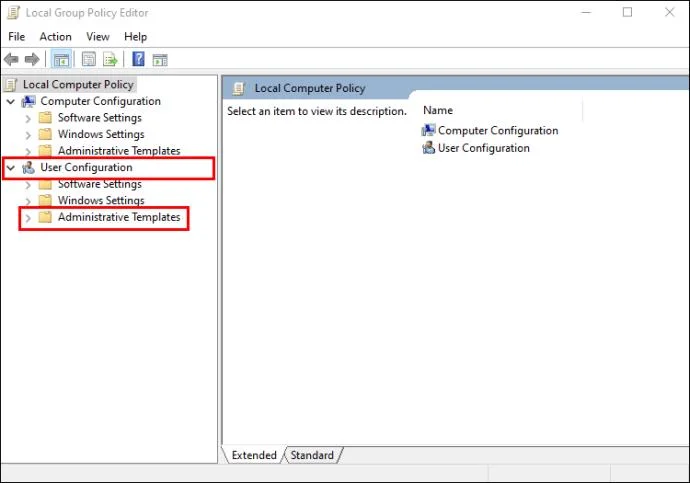Click Administrative Templates folder icon under Computer Configuration
Viewport: 690px width, 483px height.
tap(45, 150)
